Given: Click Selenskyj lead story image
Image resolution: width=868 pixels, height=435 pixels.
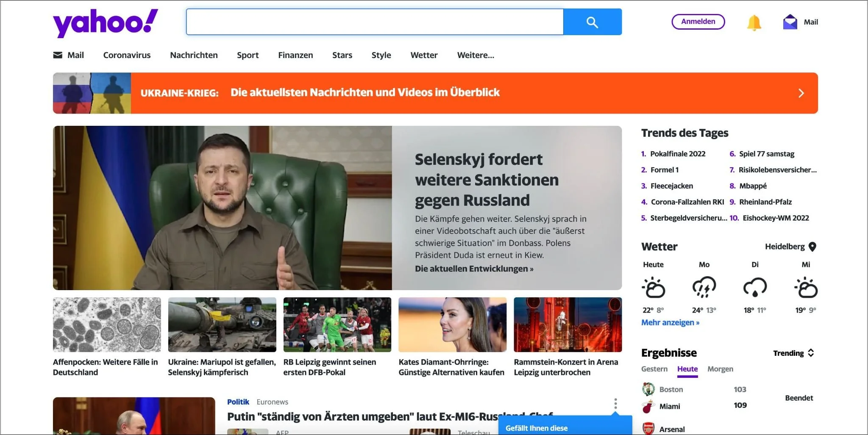Looking at the screenshot, I should 222,208.
